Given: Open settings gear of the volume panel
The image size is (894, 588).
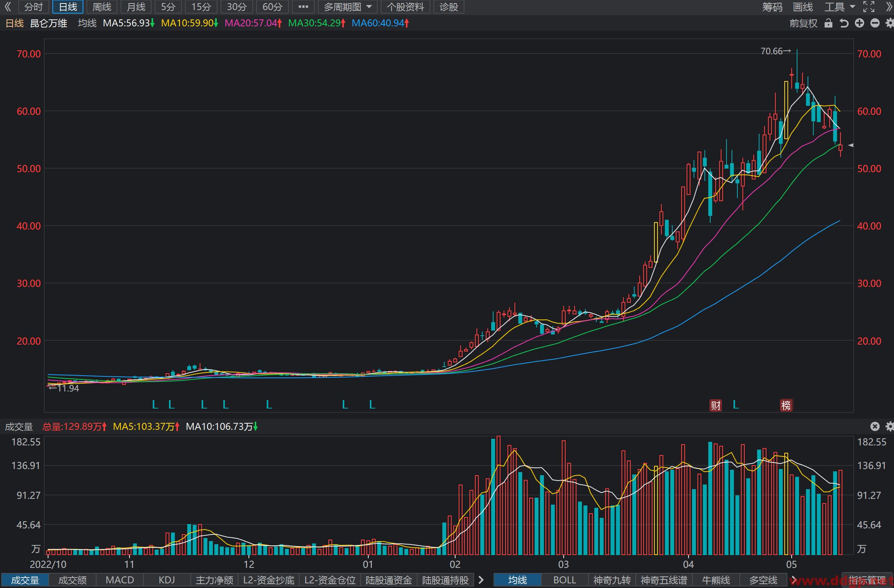Looking at the screenshot, I should [x=890, y=426].
